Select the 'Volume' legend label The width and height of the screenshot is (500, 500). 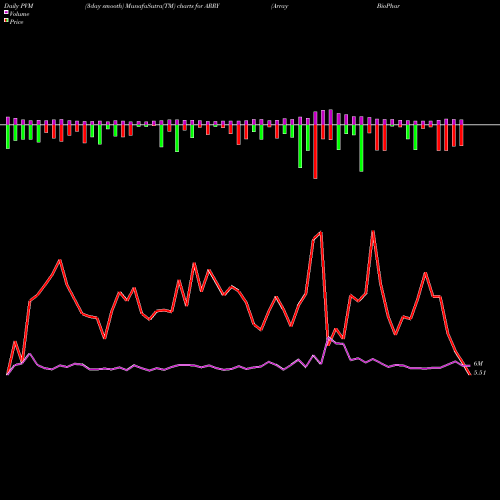pos(19,14)
